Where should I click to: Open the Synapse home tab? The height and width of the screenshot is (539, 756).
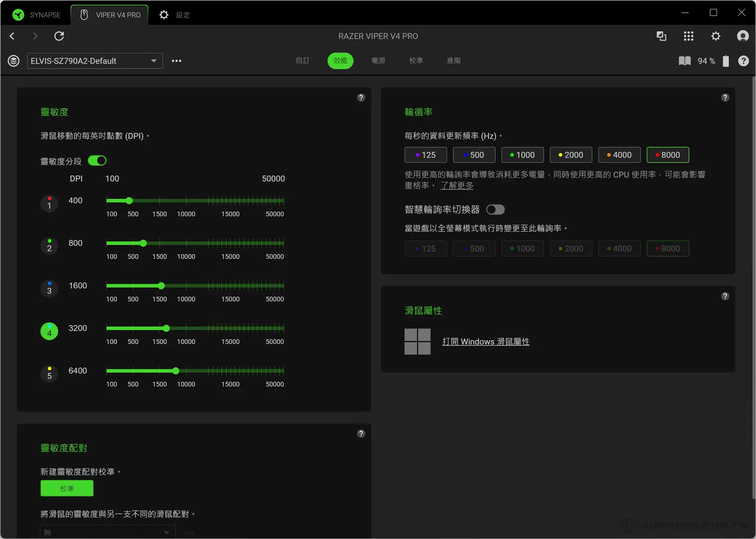click(37, 15)
